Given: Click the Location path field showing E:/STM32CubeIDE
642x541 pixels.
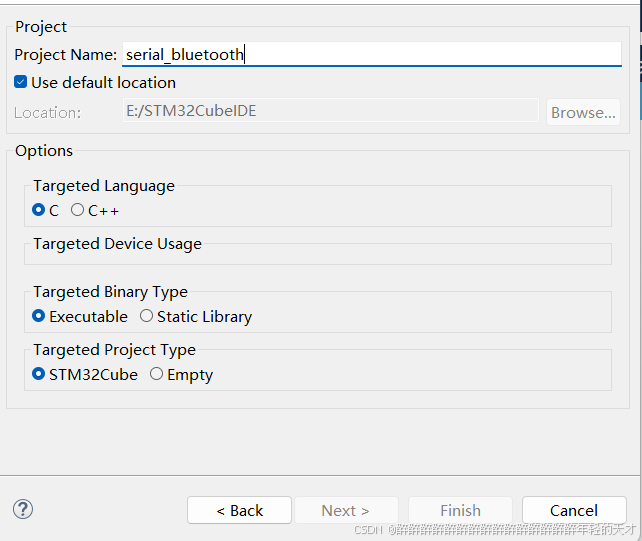Looking at the screenshot, I should coord(330,110).
